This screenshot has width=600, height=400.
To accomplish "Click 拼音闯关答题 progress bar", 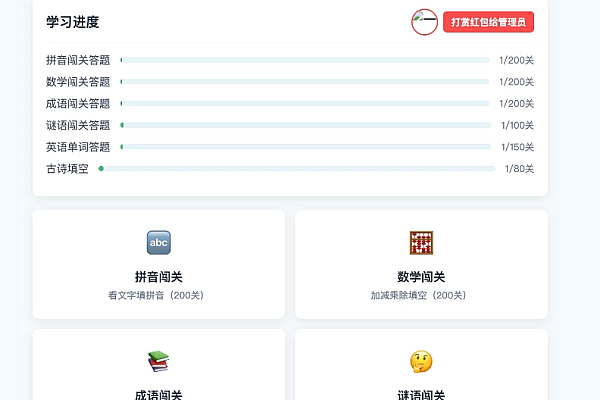I will point(305,60).
